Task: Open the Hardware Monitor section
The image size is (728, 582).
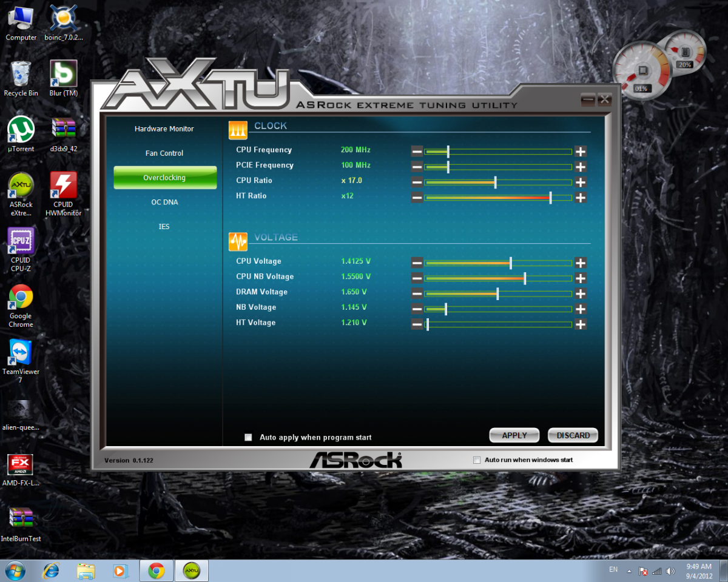Action: pyautogui.click(x=164, y=129)
